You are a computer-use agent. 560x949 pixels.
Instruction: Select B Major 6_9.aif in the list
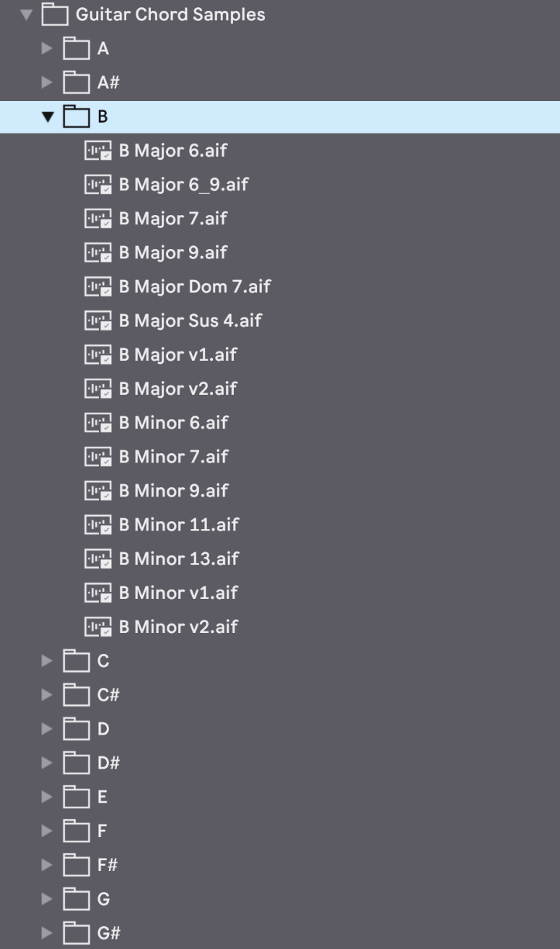[x=183, y=185]
